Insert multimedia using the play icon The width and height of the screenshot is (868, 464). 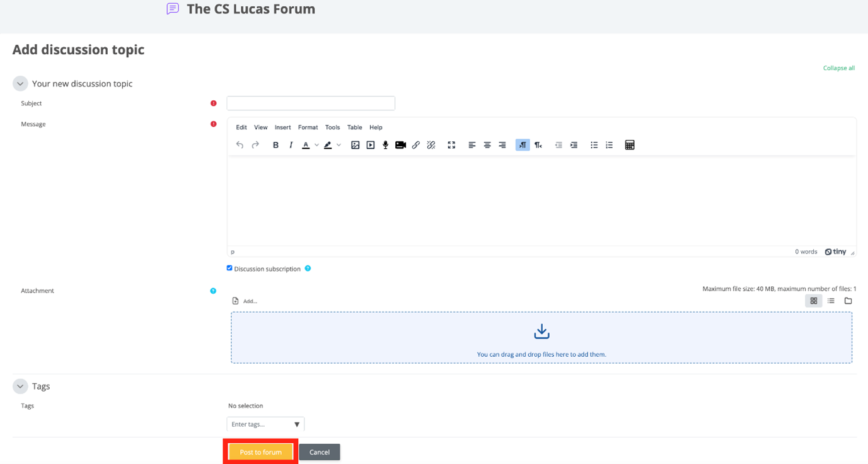pyautogui.click(x=371, y=145)
